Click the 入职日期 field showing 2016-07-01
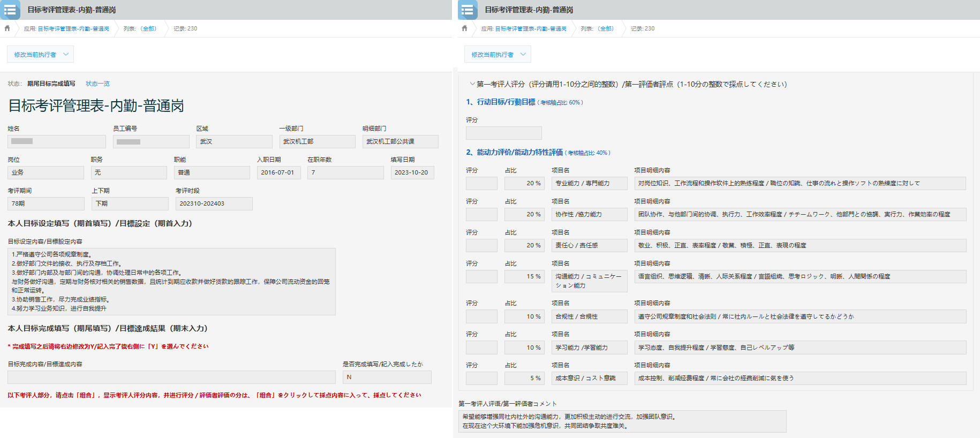This screenshot has width=980, height=438. 278,173
